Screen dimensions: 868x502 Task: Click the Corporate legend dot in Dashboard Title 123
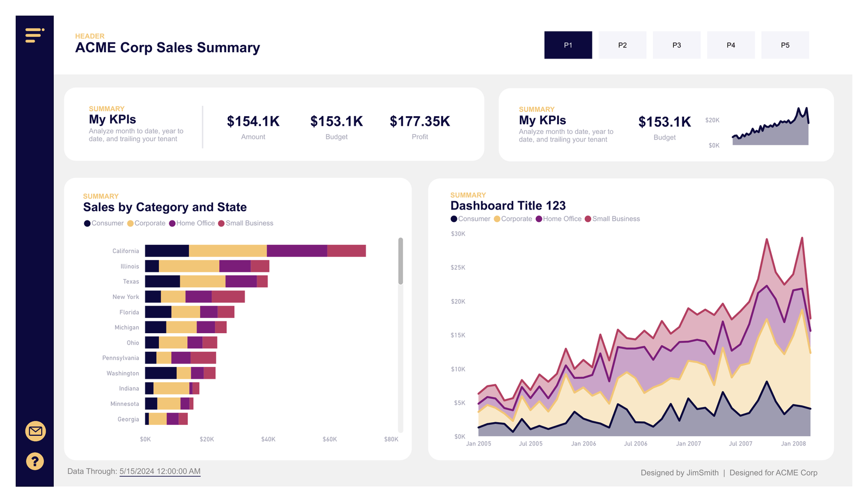(x=497, y=219)
